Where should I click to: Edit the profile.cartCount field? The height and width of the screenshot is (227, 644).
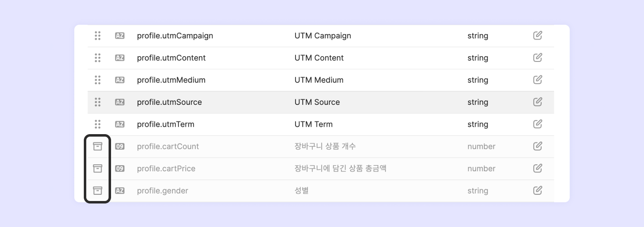point(537,146)
